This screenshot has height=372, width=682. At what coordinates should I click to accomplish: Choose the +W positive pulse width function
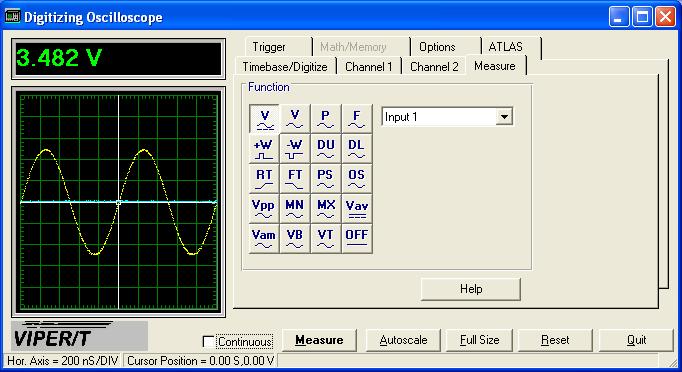pos(264,149)
